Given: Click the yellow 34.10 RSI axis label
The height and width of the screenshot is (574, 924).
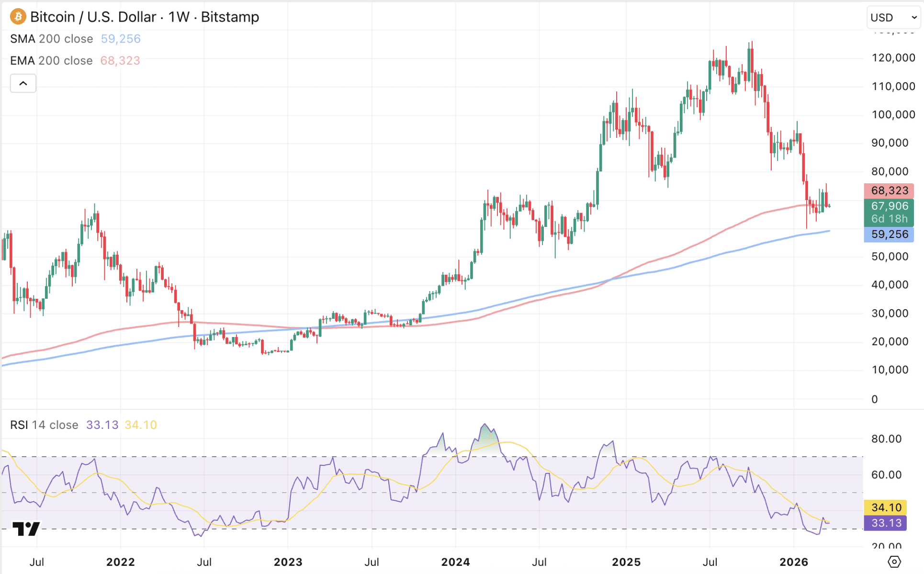Looking at the screenshot, I should [x=886, y=507].
